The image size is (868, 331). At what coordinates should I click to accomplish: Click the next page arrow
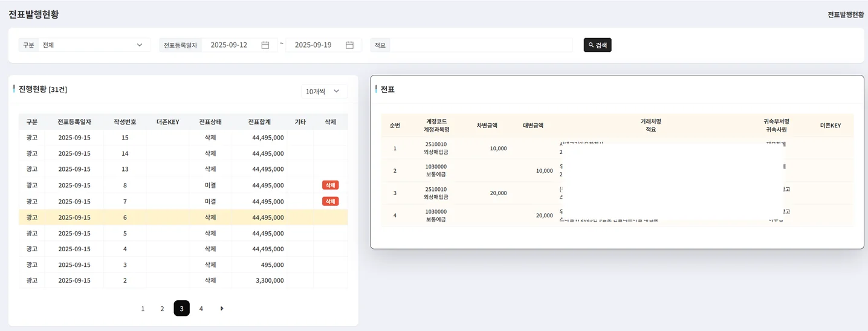click(222, 308)
